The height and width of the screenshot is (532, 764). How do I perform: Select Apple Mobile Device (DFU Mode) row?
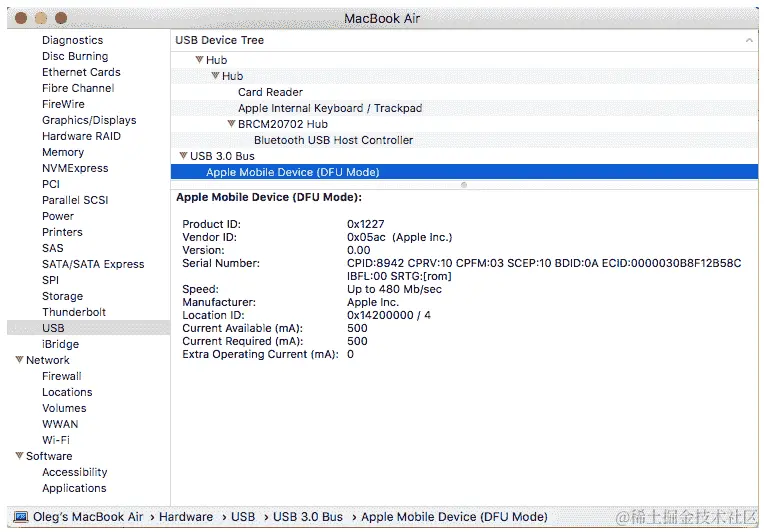464,172
